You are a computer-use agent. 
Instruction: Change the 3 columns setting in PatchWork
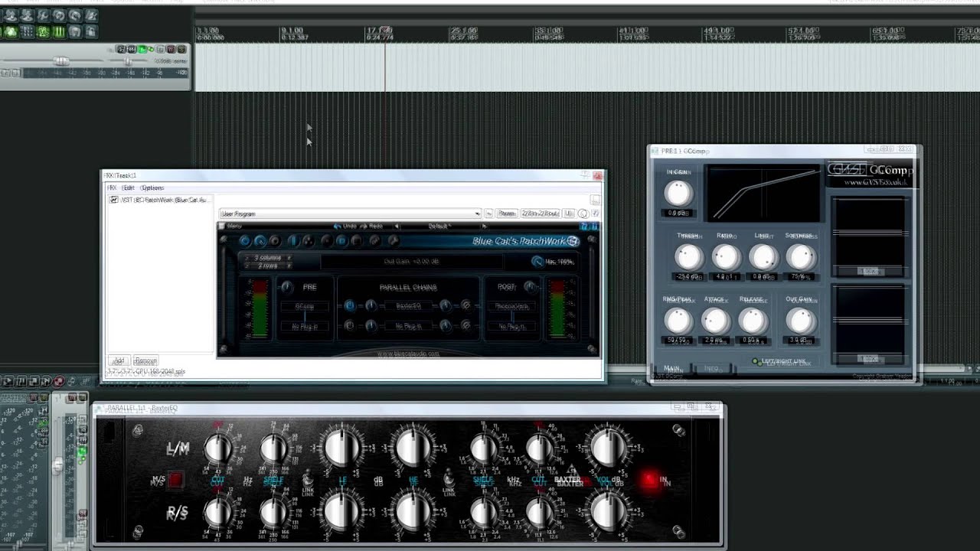pyautogui.click(x=267, y=258)
